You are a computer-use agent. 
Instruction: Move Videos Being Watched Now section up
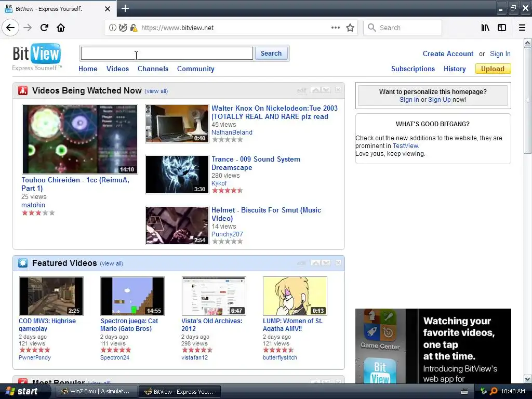click(x=315, y=90)
